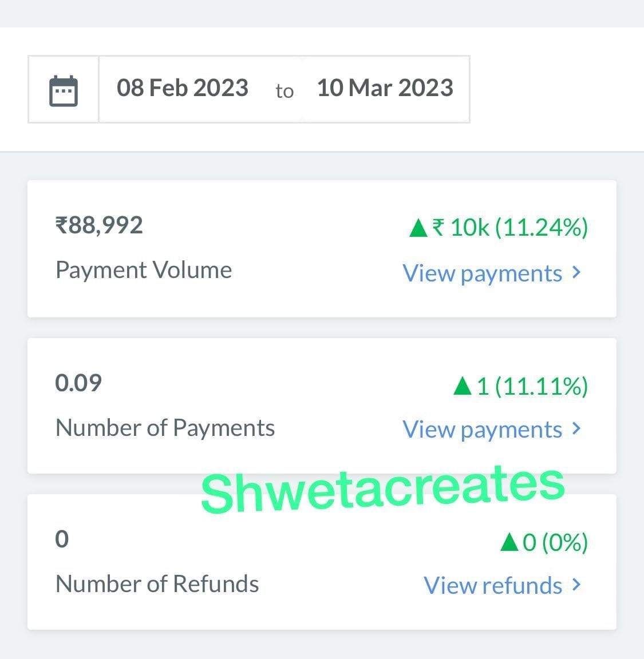Click the 0.09 number of payments value
This screenshot has width=644, height=659.
point(78,383)
